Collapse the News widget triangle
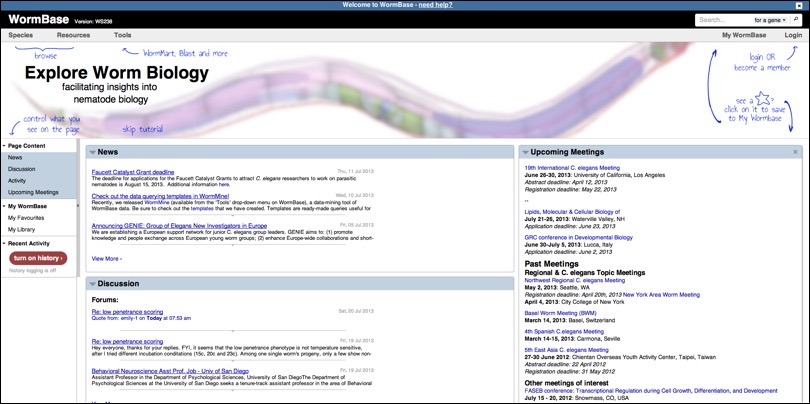 (92, 152)
